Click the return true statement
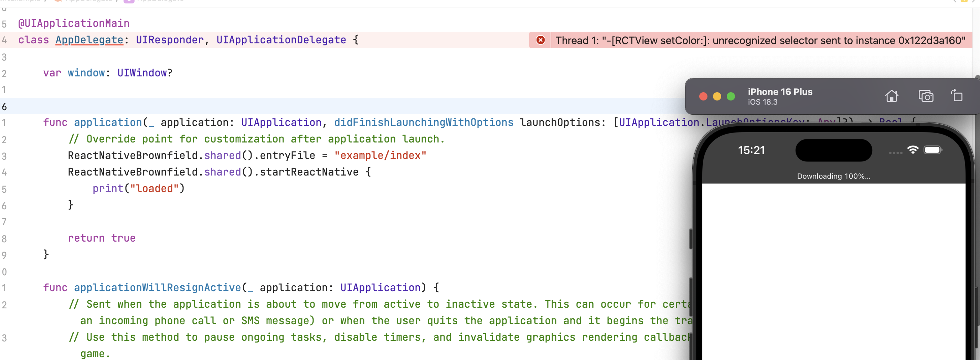 point(102,238)
